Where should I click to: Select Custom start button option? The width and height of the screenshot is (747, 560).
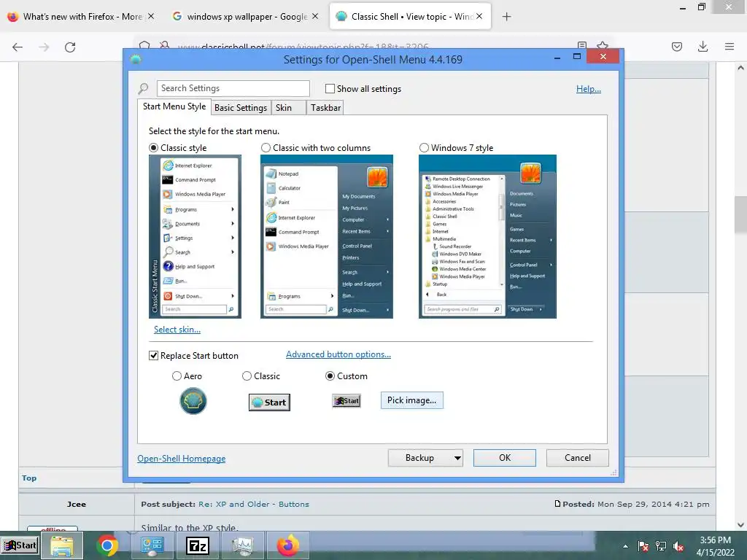point(330,376)
